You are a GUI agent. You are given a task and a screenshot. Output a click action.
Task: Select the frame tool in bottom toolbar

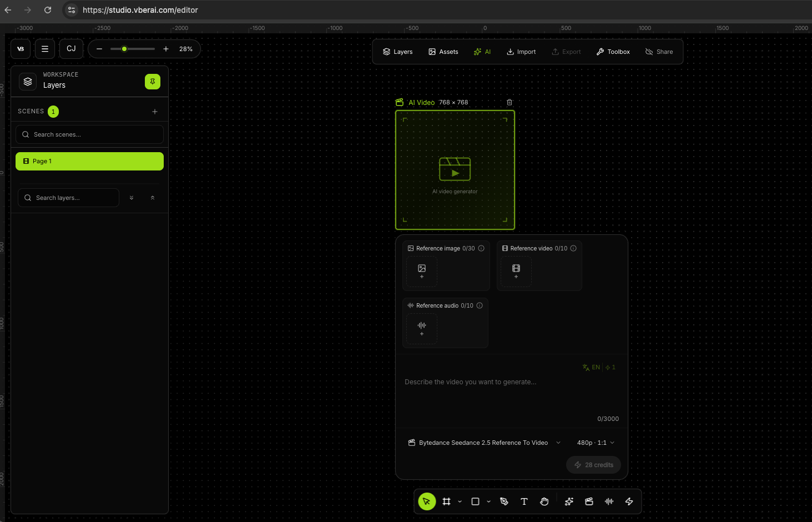coord(446,501)
